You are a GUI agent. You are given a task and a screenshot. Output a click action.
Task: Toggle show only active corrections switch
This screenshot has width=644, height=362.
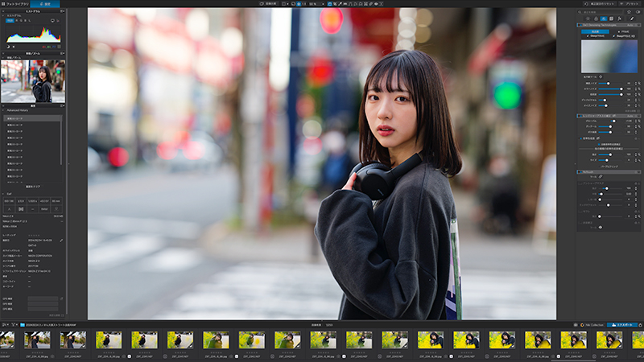[x=638, y=12]
